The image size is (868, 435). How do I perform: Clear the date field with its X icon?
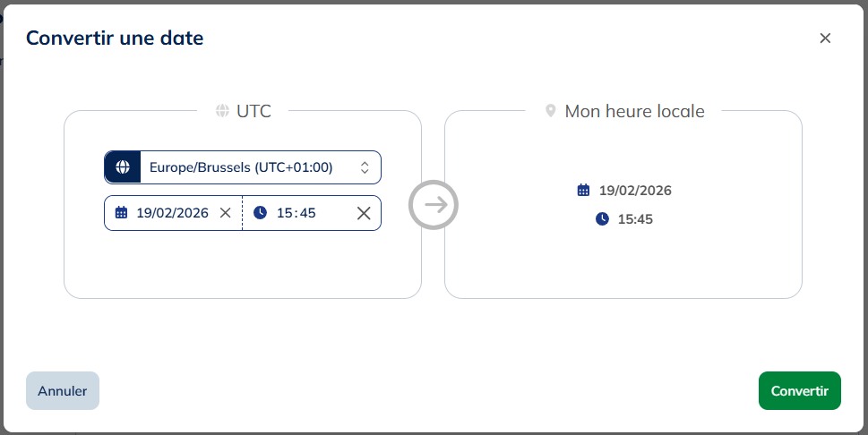(x=226, y=213)
